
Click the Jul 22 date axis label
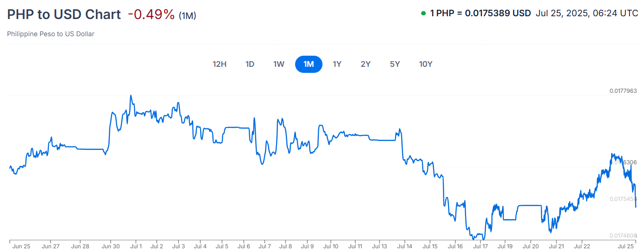[582, 246]
